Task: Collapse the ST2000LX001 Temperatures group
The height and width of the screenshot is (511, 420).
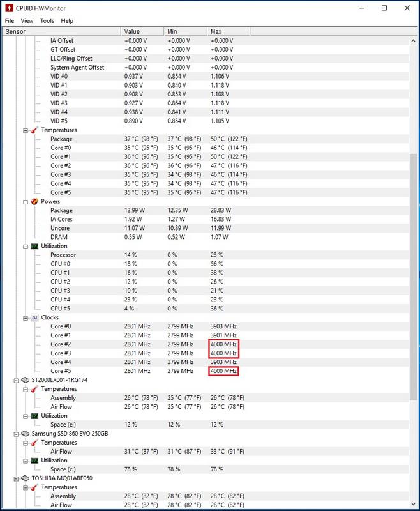Action: (26, 390)
